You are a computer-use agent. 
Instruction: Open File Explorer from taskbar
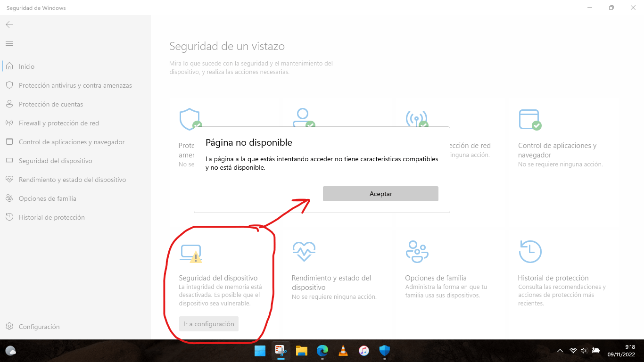point(302,351)
